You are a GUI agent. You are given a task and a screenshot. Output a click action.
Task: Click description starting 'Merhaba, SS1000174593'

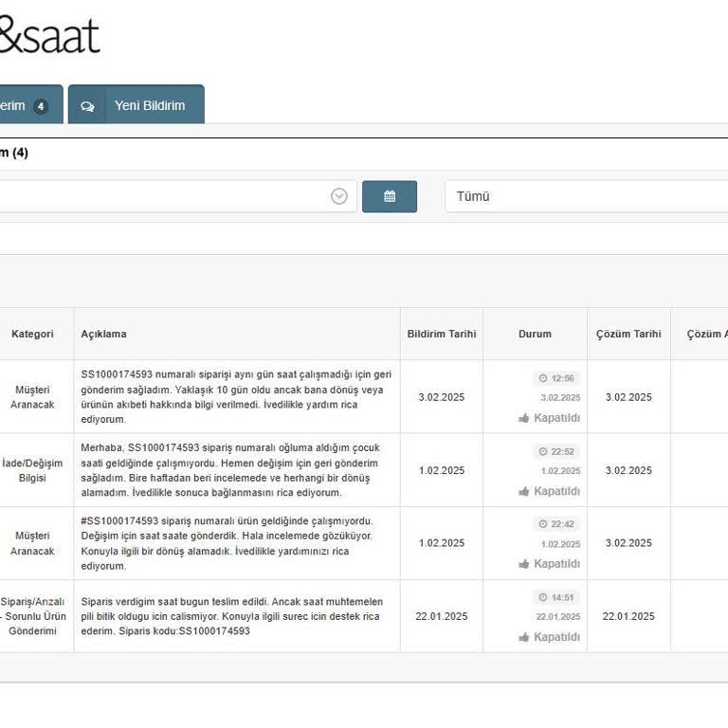pos(230,470)
